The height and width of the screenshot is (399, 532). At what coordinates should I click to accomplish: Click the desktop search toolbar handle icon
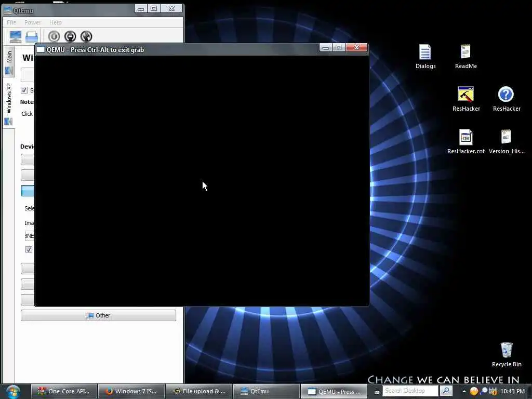click(377, 392)
